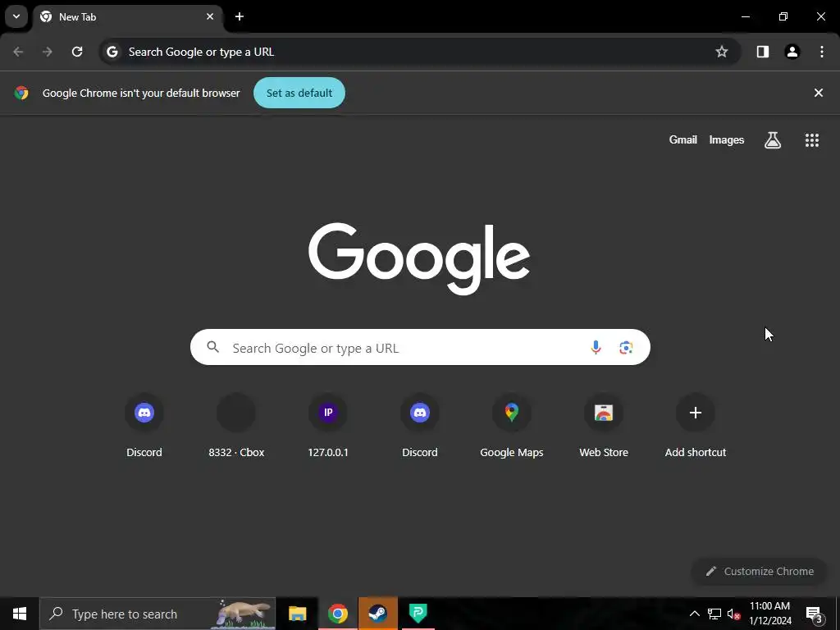
Task: Open the Gmail link
Action: pos(683,139)
